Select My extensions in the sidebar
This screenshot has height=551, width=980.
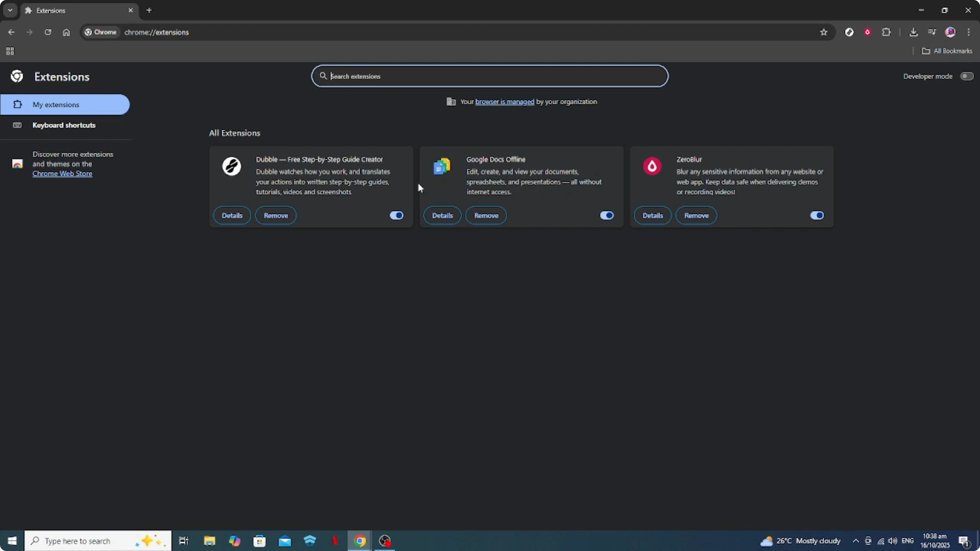[56, 105]
